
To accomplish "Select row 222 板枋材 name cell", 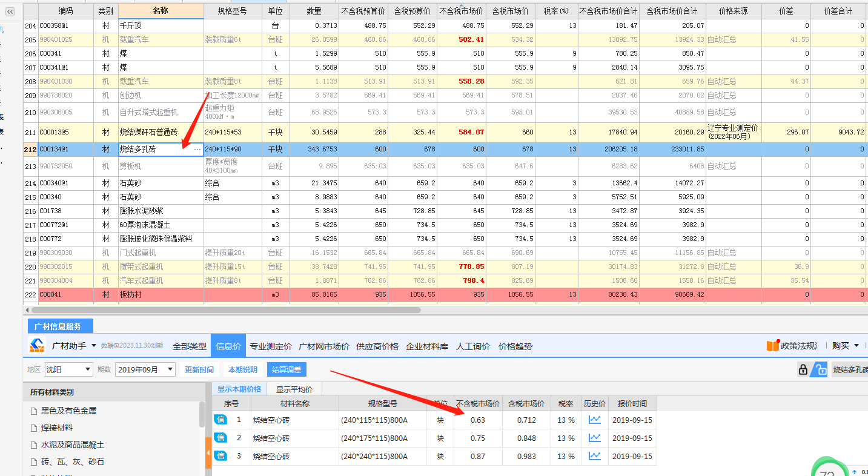I will [161, 294].
